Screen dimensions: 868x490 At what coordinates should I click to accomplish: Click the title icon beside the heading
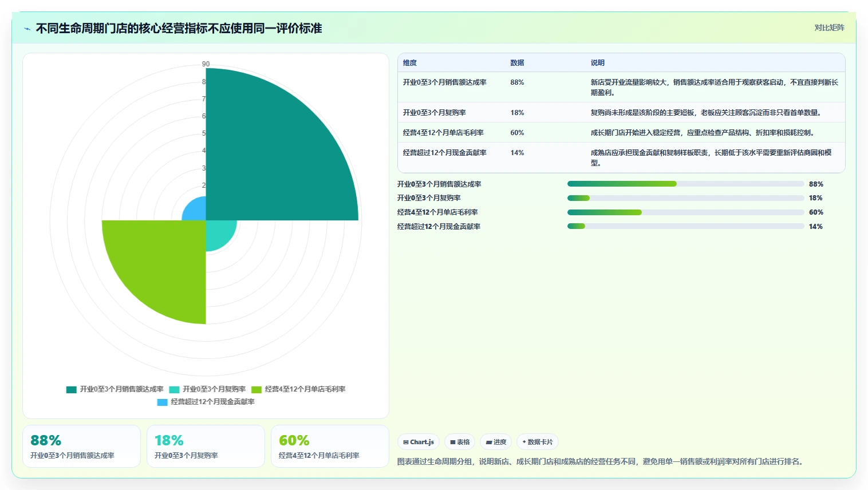27,29
